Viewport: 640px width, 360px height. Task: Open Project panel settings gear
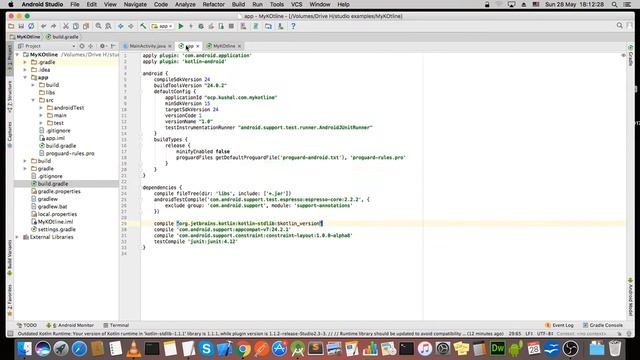pos(102,46)
